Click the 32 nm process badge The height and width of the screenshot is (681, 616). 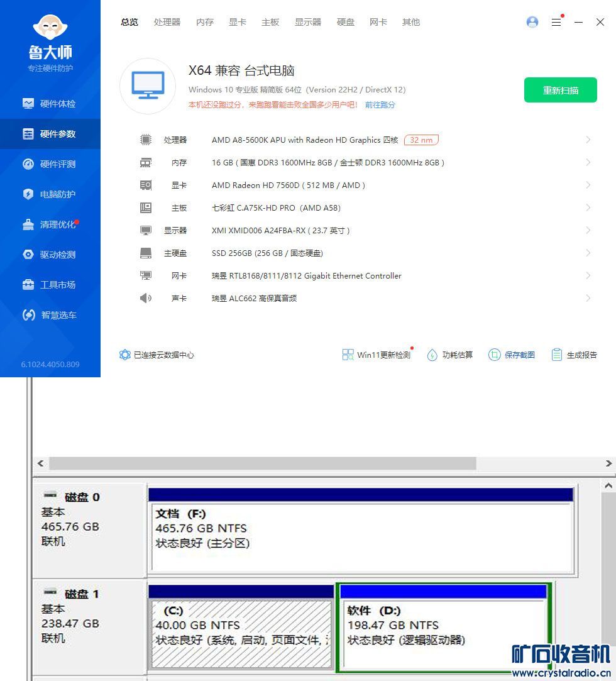pyautogui.click(x=421, y=140)
